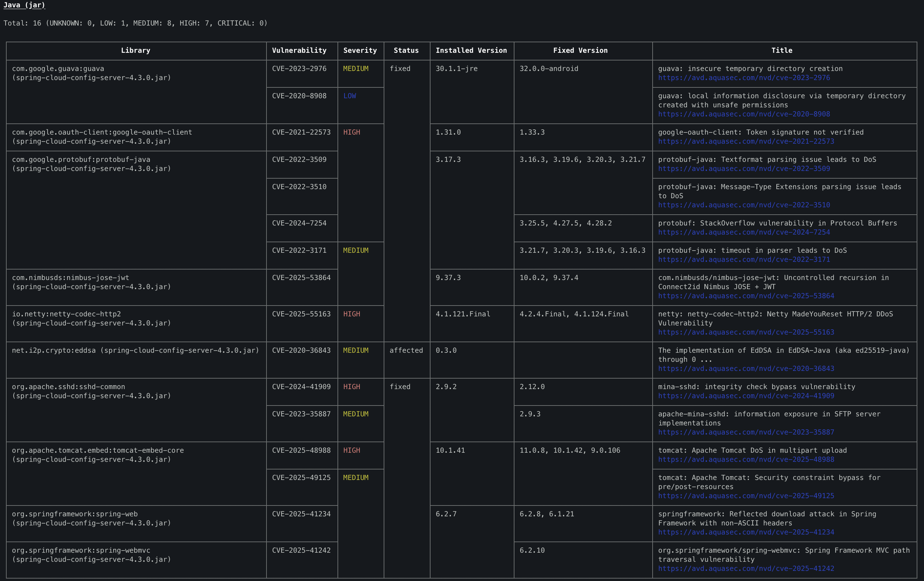Open the cve-2025-41234 aquasec link
Screen dimensions: 924x581
click(746, 532)
